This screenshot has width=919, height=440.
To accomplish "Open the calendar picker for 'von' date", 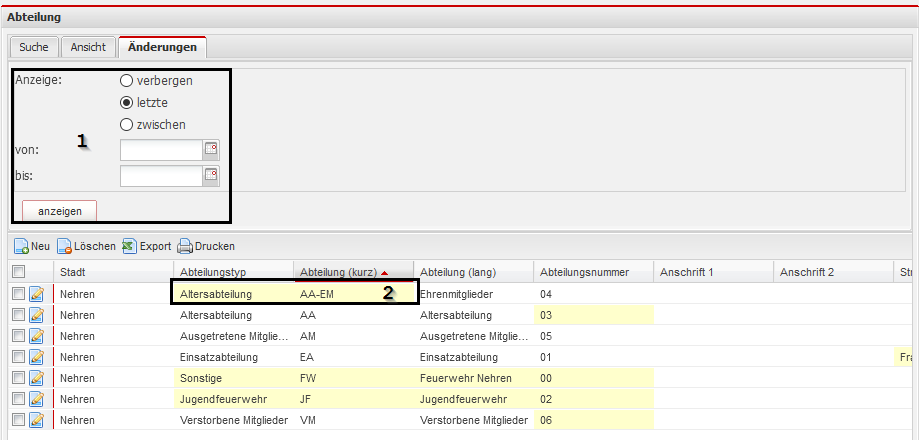I will click(211, 150).
